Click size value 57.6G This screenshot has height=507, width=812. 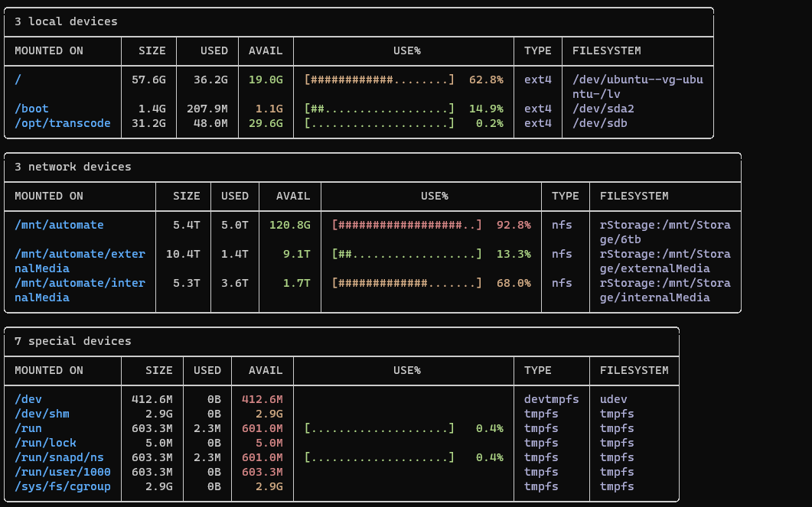click(148, 80)
